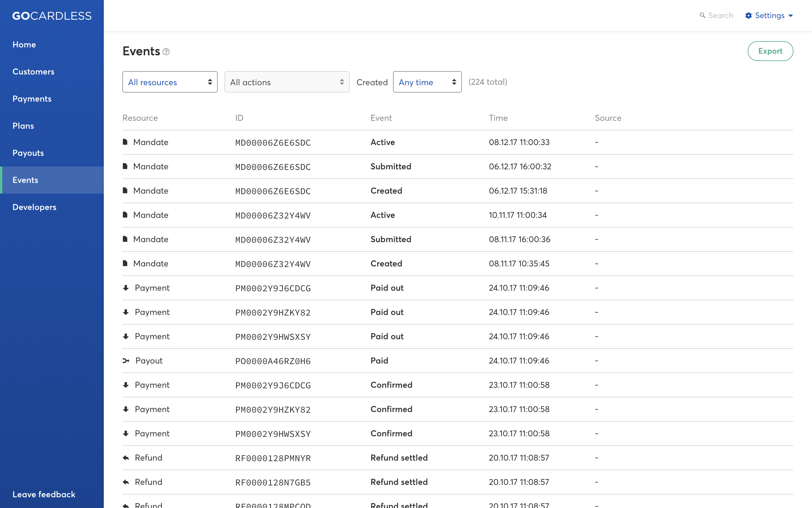Open the All resources dropdown
This screenshot has width=812, height=508.
(x=170, y=82)
